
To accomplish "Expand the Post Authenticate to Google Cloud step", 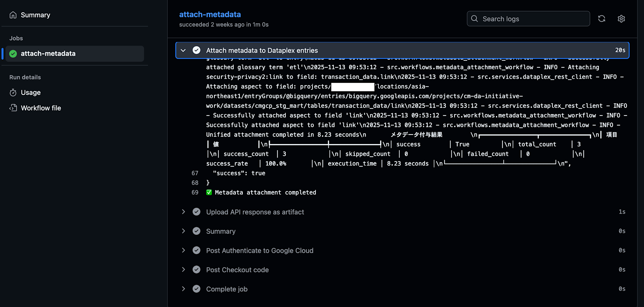I will [183, 250].
